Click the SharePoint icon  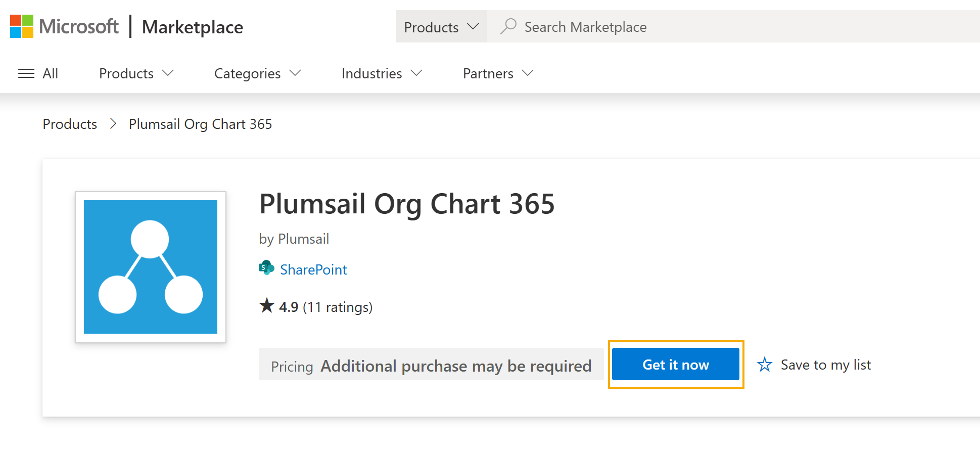(x=267, y=268)
